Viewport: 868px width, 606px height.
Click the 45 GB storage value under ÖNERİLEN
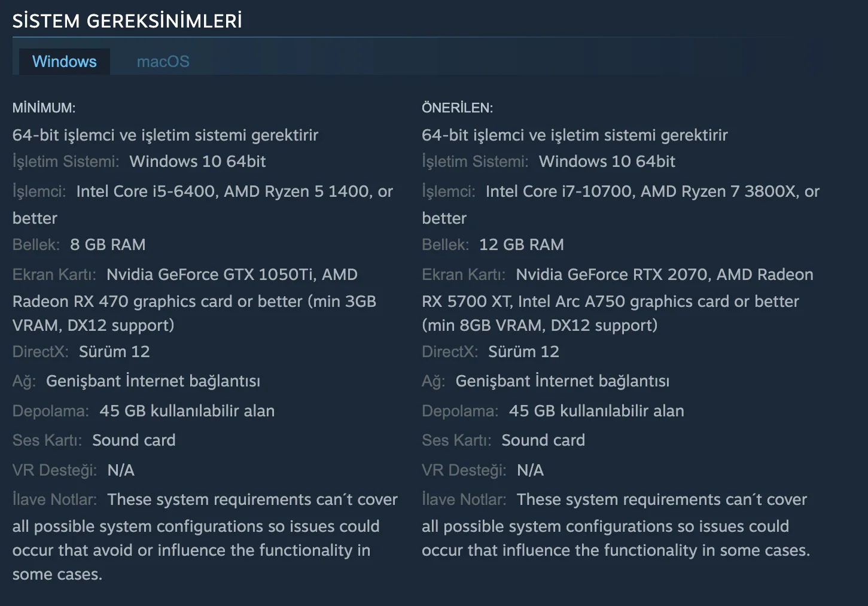coord(596,411)
